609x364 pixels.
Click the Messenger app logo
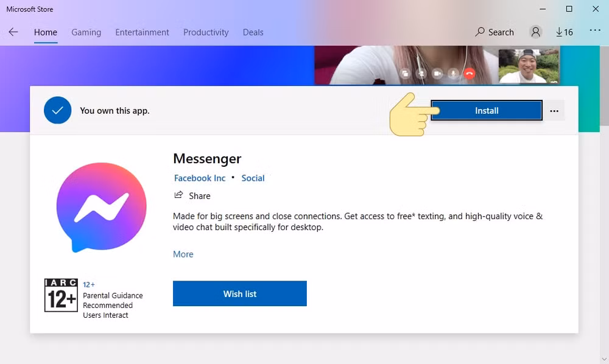coord(101,207)
